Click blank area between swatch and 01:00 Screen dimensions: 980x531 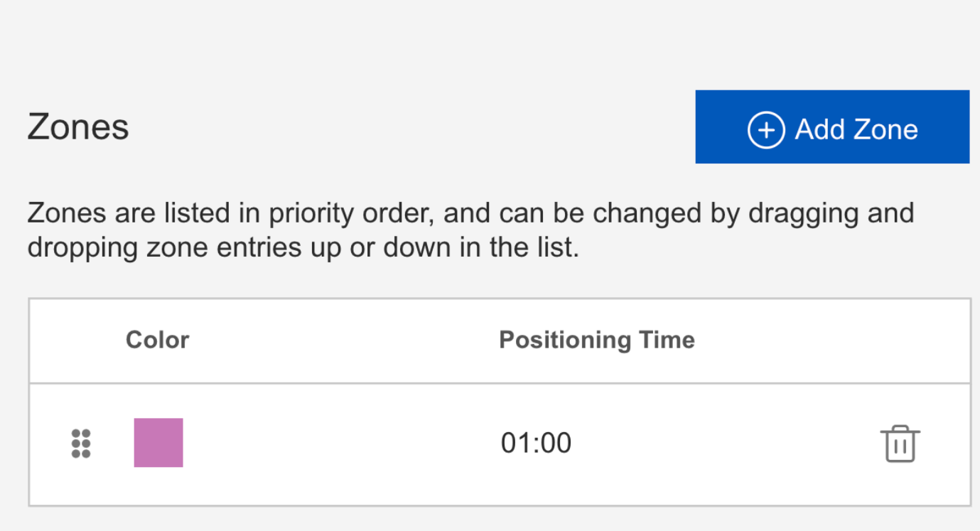(x=341, y=444)
